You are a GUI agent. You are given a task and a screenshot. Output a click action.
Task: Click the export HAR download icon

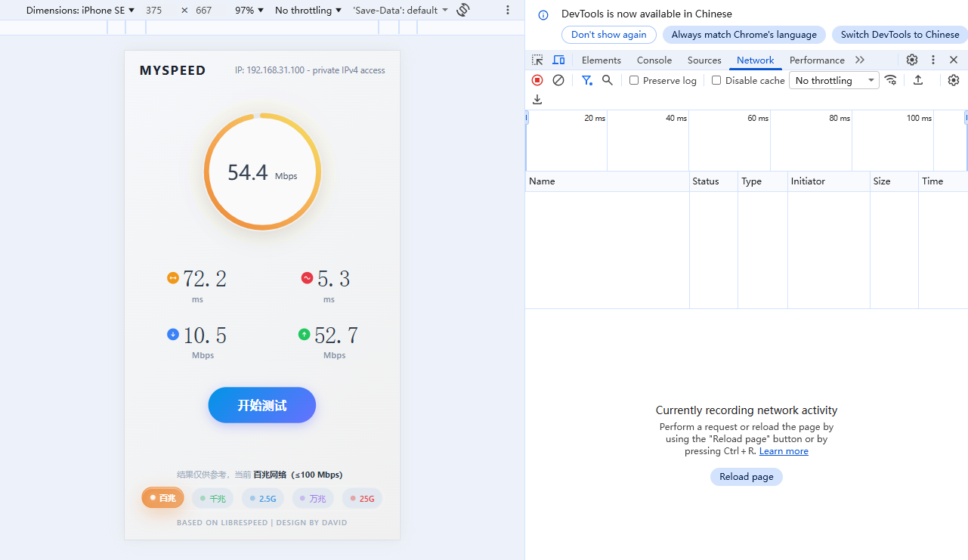pyautogui.click(x=537, y=99)
